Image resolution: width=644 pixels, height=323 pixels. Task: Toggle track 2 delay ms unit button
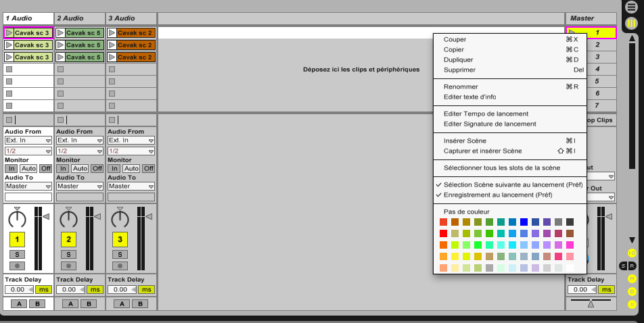click(x=95, y=289)
